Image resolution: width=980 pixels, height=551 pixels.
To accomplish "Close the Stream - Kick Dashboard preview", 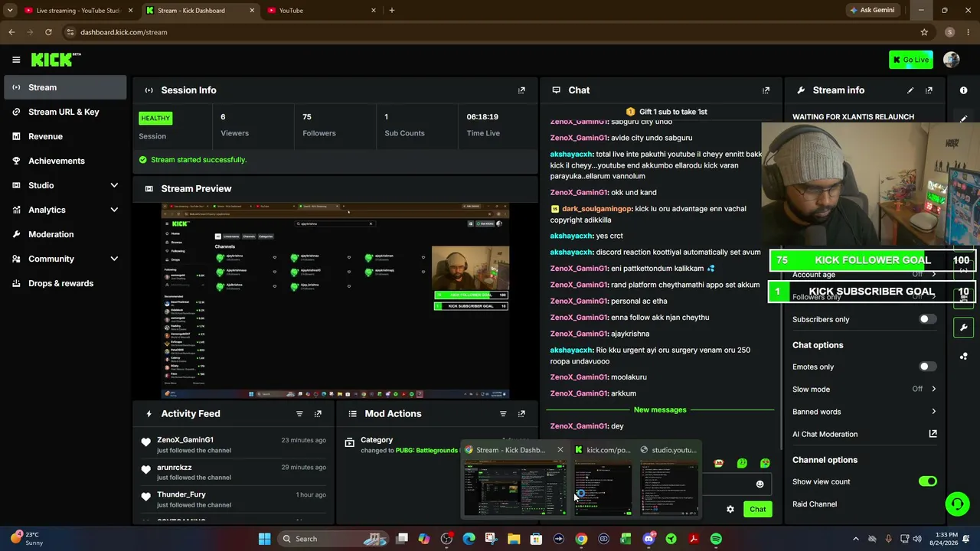I will [x=560, y=450].
